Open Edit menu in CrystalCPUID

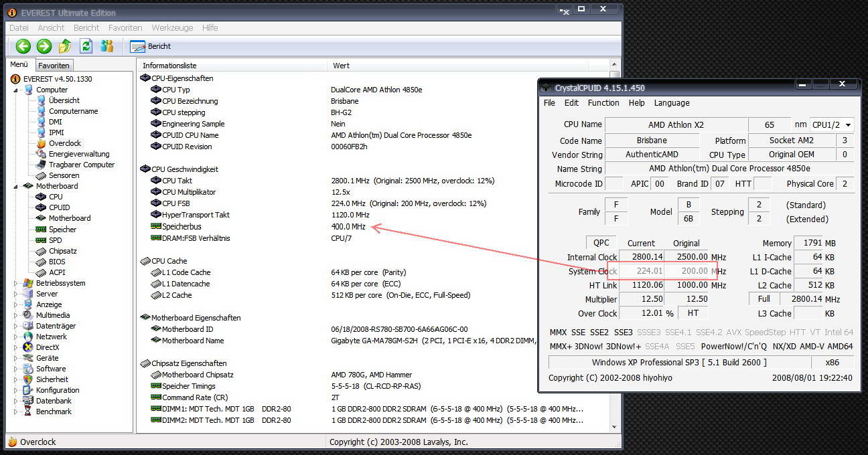click(x=571, y=103)
